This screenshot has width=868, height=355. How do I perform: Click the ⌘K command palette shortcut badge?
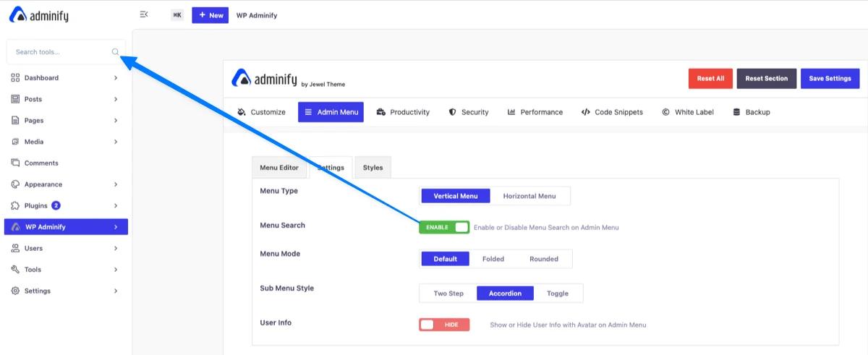pyautogui.click(x=177, y=15)
